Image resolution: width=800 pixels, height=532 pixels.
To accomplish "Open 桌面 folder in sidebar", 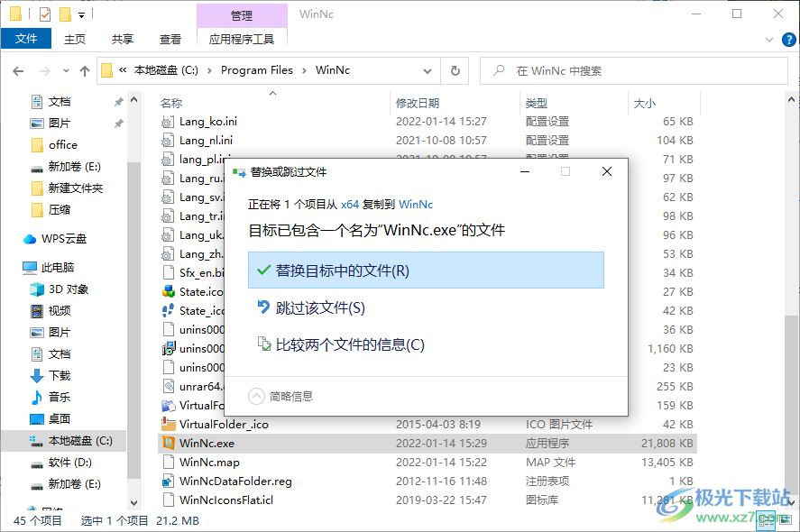I will [x=60, y=418].
